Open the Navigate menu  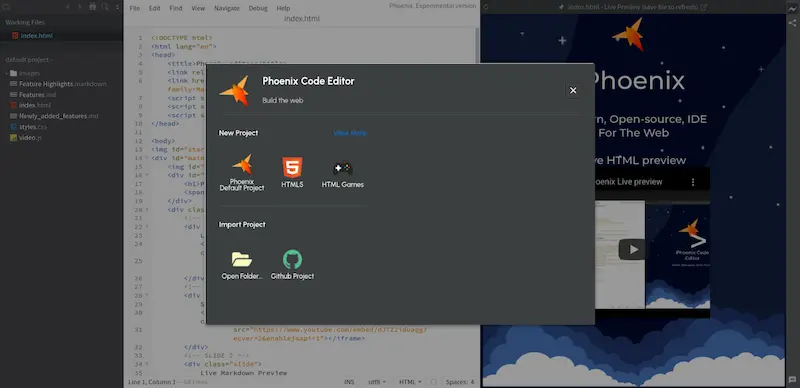point(227,8)
